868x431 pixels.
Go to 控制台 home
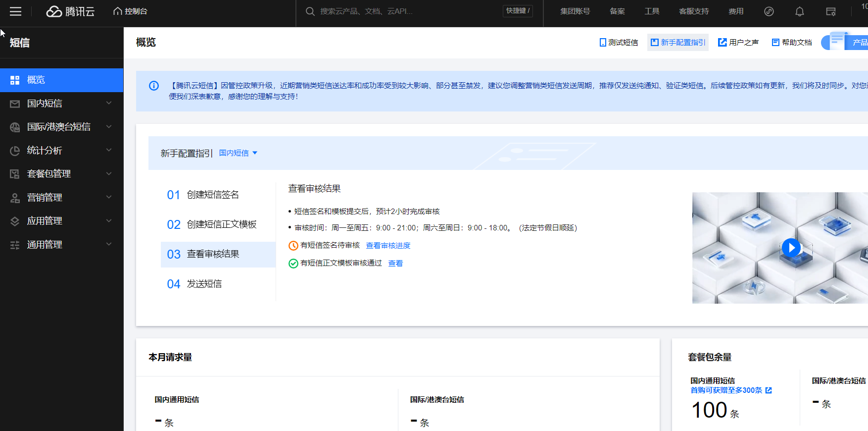coord(130,11)
